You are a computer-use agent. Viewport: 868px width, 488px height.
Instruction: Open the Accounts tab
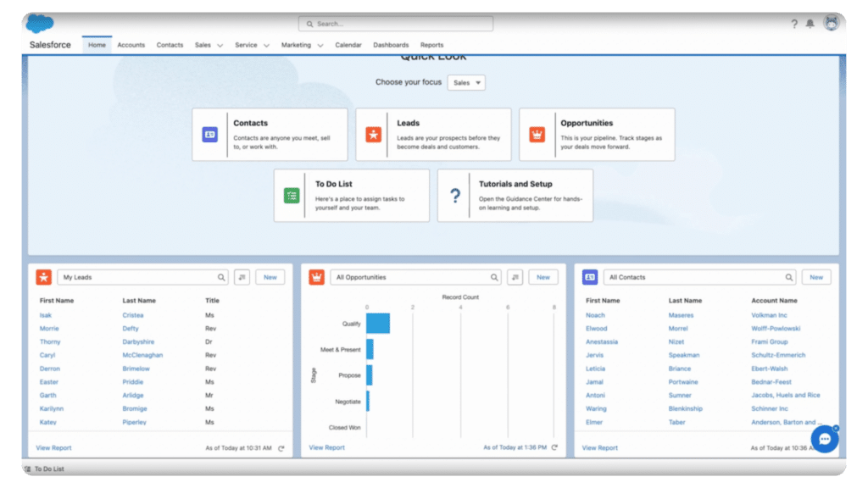(x=131, y=45)
